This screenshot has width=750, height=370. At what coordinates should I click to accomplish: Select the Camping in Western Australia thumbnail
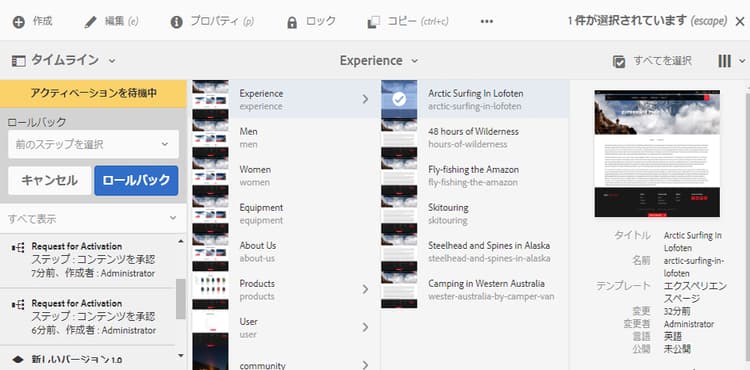[x=399, y=290]
